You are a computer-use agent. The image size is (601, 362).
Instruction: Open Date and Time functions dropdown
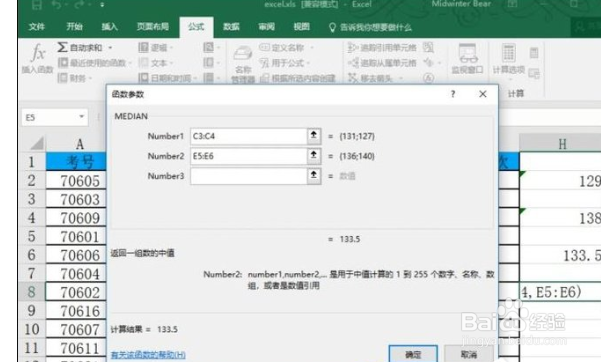click(x=168, y=78)
